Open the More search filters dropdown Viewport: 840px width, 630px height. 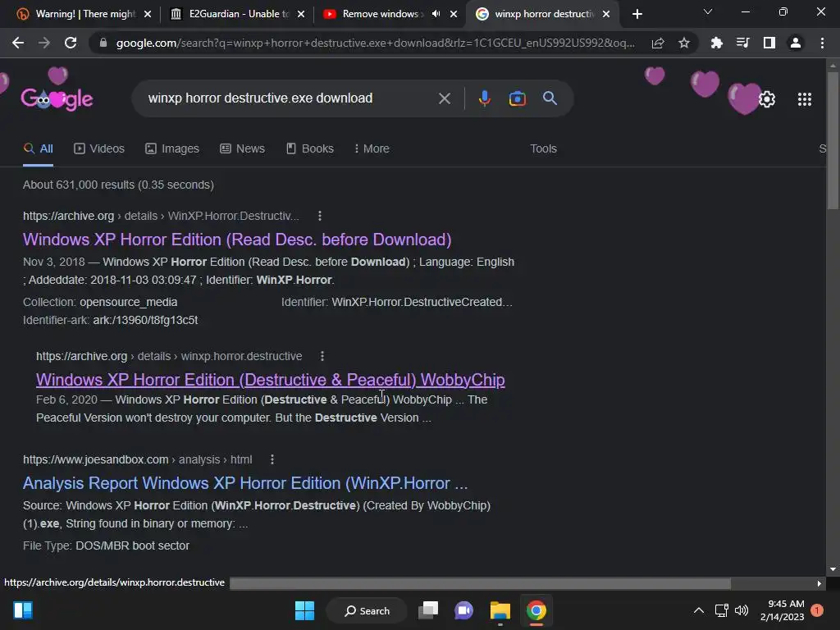tap(372, 148)
